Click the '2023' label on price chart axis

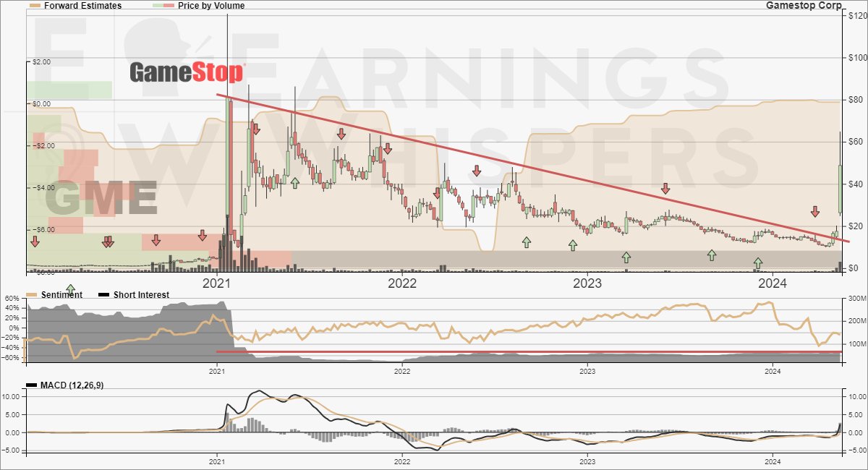click(588, 283)
